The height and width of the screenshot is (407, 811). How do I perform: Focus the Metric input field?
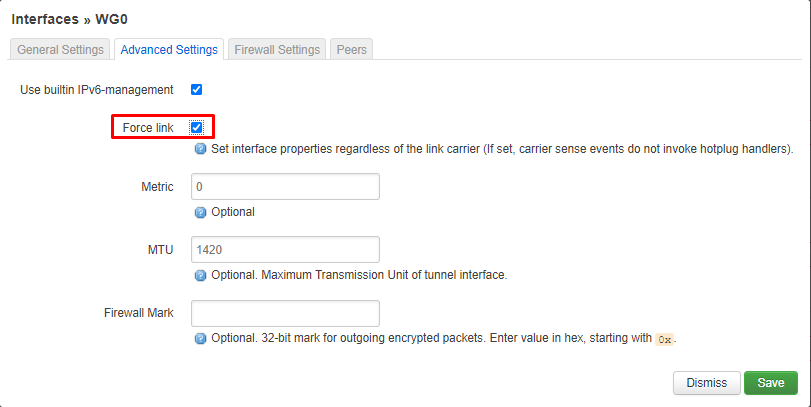coord(286,187)
